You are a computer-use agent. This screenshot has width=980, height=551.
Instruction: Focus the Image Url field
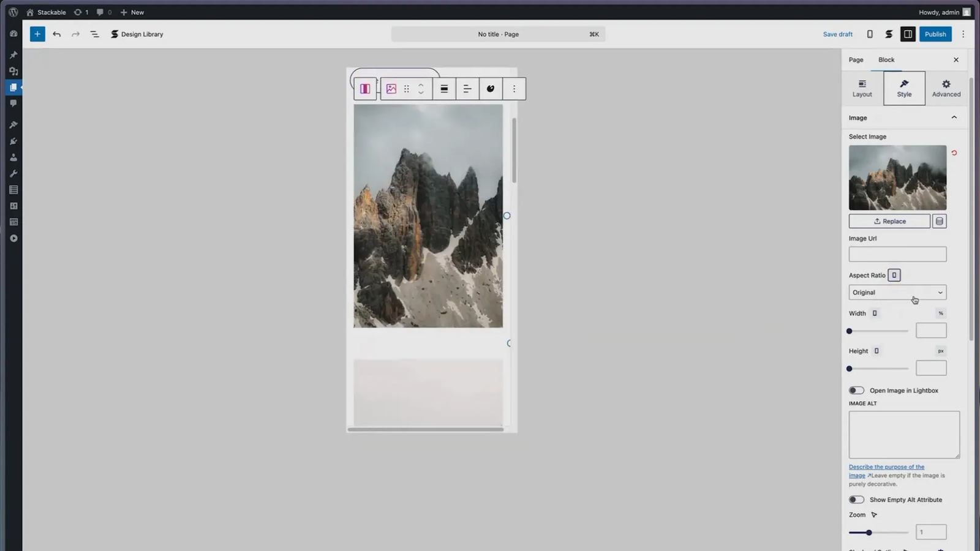click(897, 254)
